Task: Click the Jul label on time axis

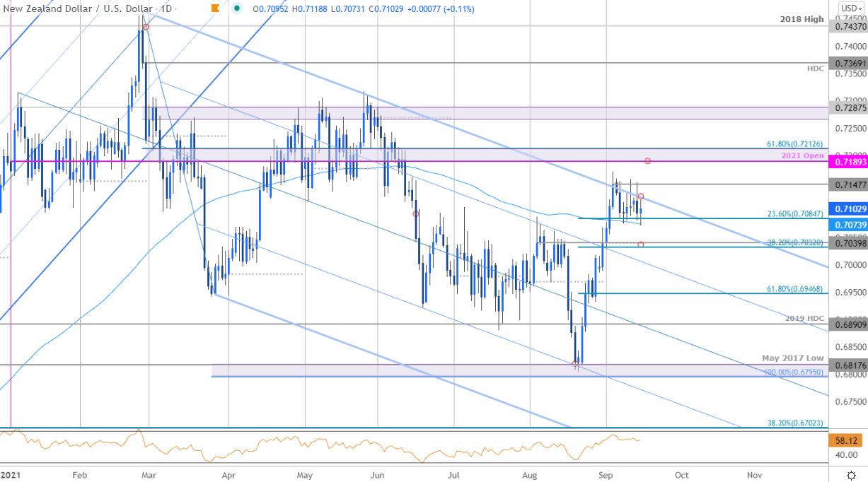Action: 455,475
